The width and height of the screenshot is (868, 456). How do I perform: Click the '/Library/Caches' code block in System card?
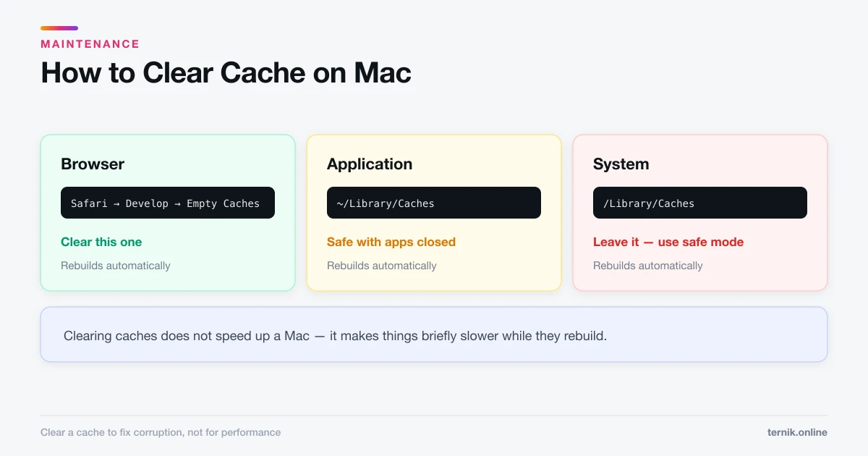(700, 203)
